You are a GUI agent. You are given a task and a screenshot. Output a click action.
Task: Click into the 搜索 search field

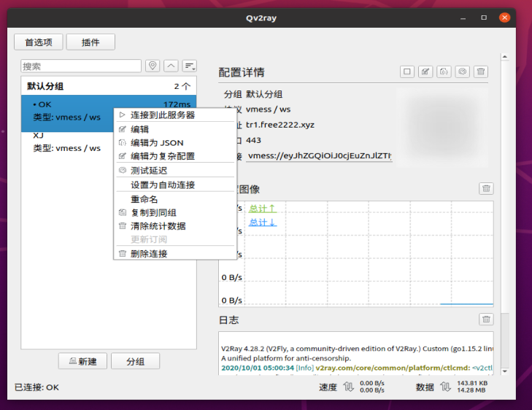(x=81, y=66)
